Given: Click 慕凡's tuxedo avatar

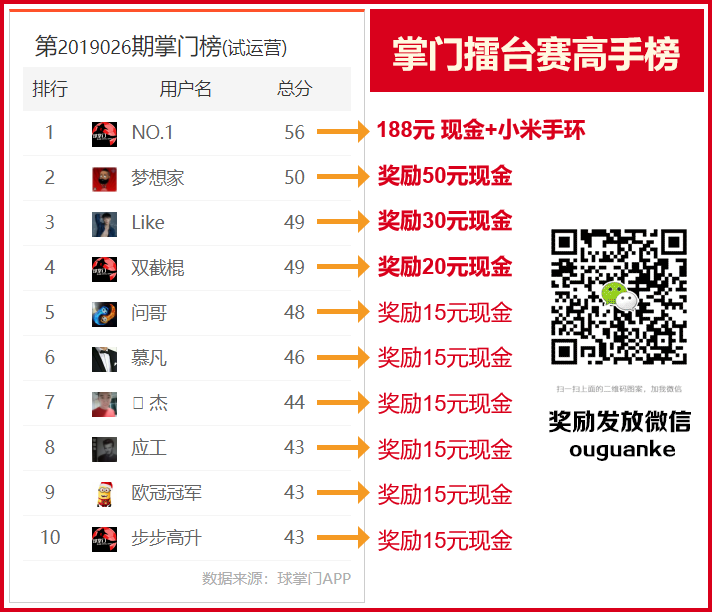Looking at the screenshot, I should [x=104, y=359].
